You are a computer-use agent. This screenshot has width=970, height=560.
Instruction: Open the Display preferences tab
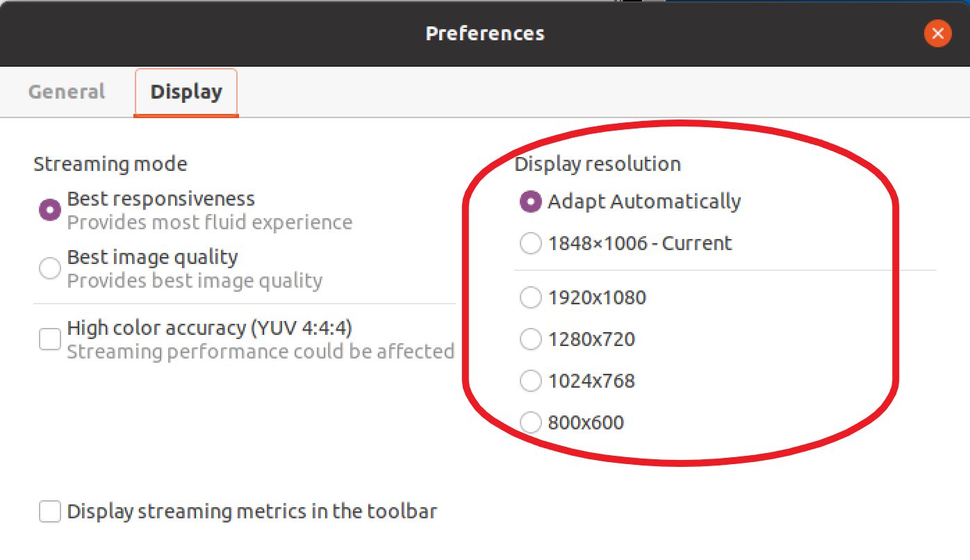tap(186, 91)
